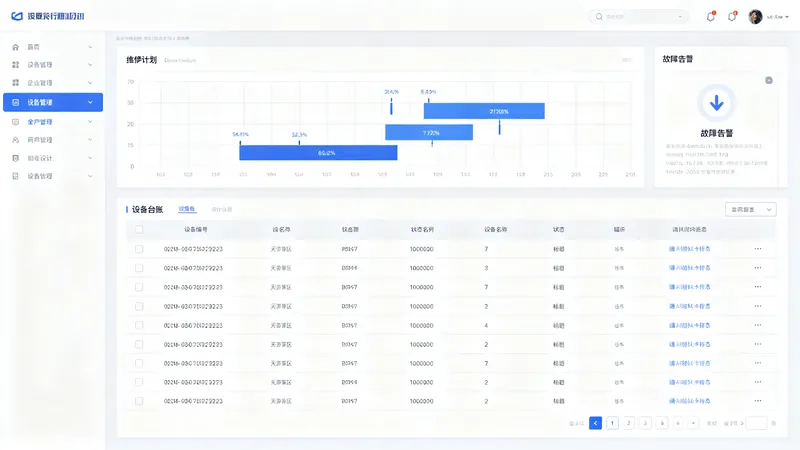Image resolution: width=800 pixels, height=450 pixels.
Task: Expand the home sidebar item using its chevron
Action: coord(90,47)
